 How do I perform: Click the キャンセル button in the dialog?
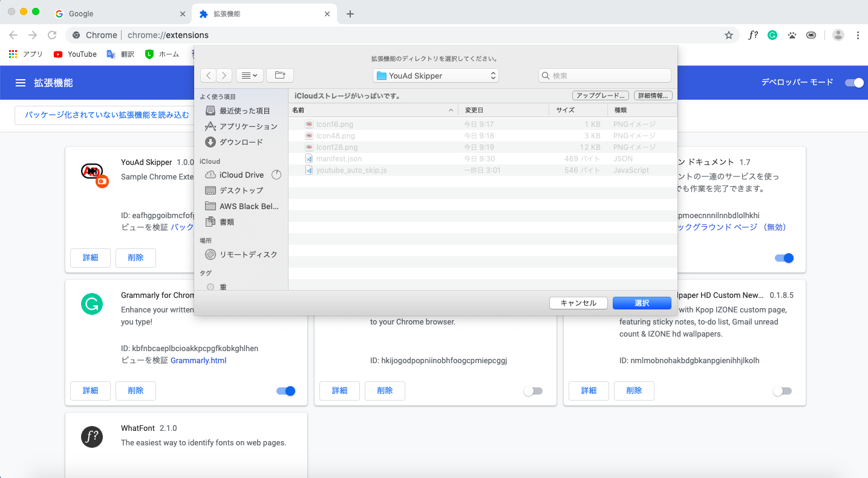click(x=578, y=303)
